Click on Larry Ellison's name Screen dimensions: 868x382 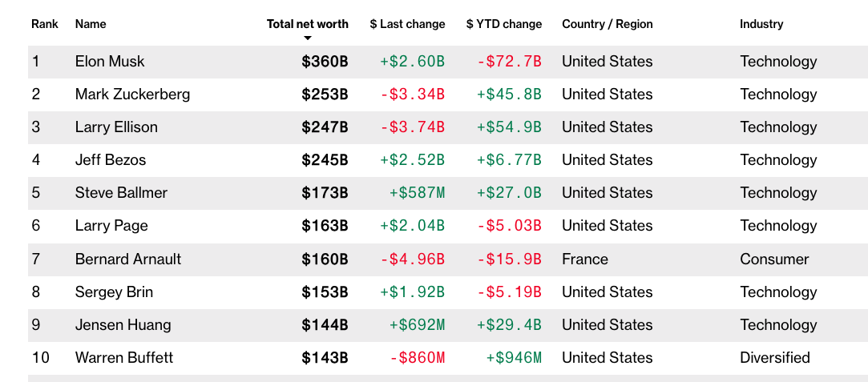point(116,127)
